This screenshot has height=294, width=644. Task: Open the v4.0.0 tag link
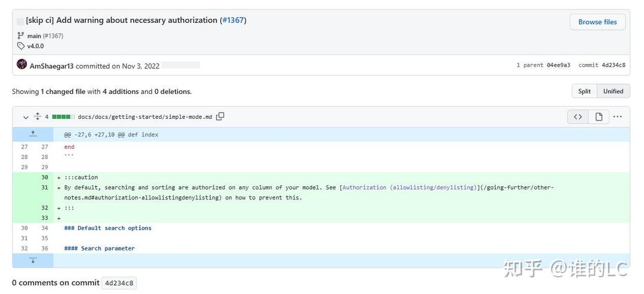[35, 46]
